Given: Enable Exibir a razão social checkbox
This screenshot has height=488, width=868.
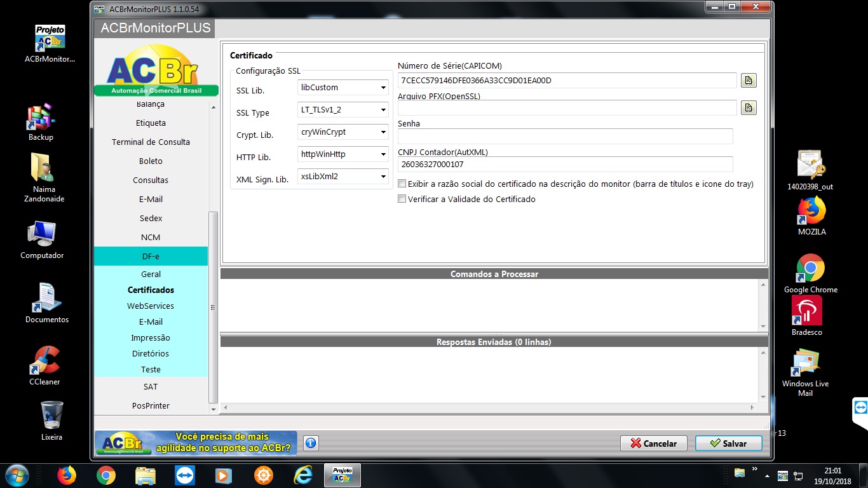Looking at the screenshot, I should click(x=402, y=184).
